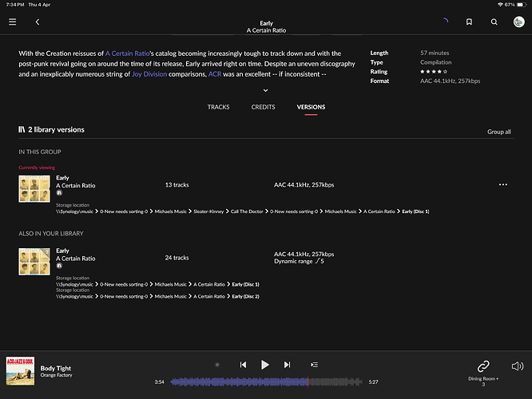Click 24 tracks count text
Screen dimensions: 532x399
click(177, 258)
